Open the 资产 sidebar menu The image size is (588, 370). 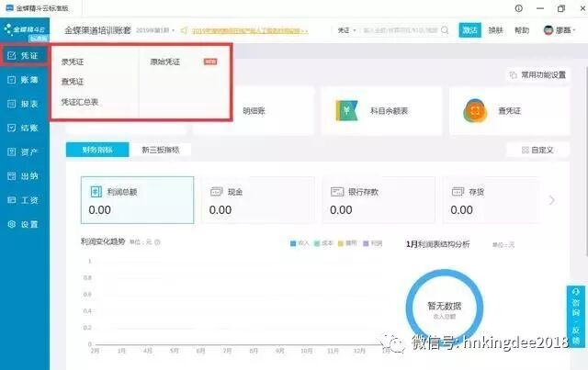click(x=24, y=151)
